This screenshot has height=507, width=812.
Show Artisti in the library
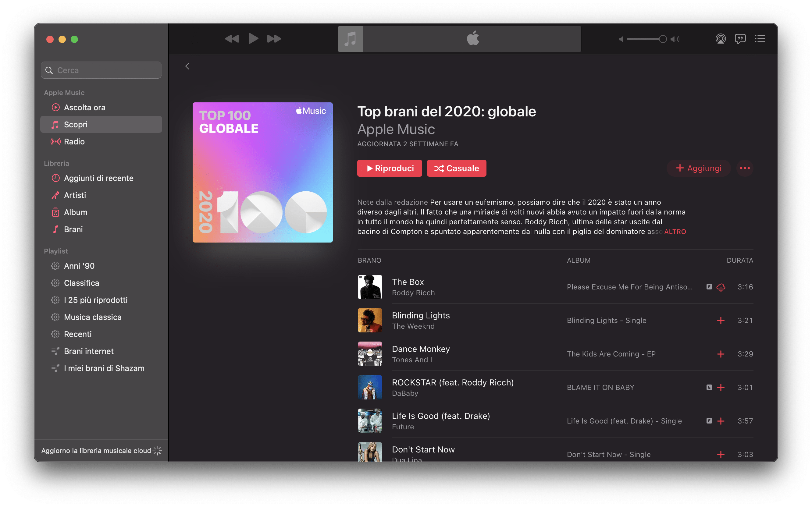coord(101,195)
